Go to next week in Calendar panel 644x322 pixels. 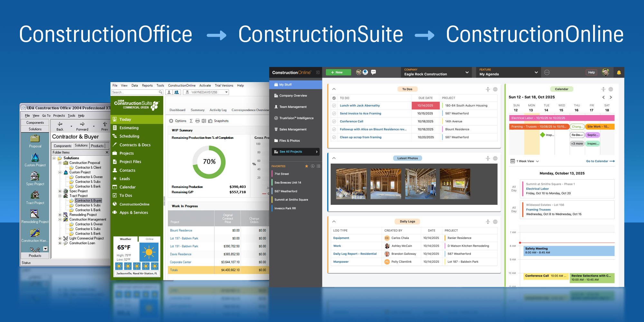click(611, 97)
